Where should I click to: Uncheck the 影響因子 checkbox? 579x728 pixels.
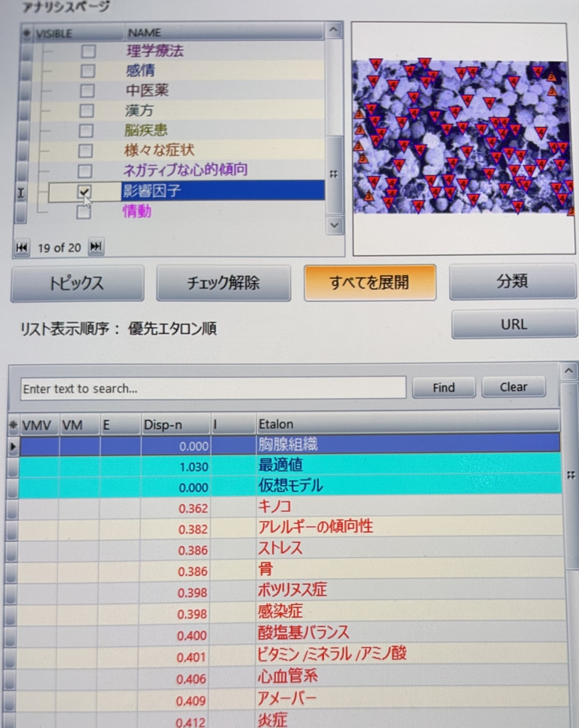pos(85,191)
